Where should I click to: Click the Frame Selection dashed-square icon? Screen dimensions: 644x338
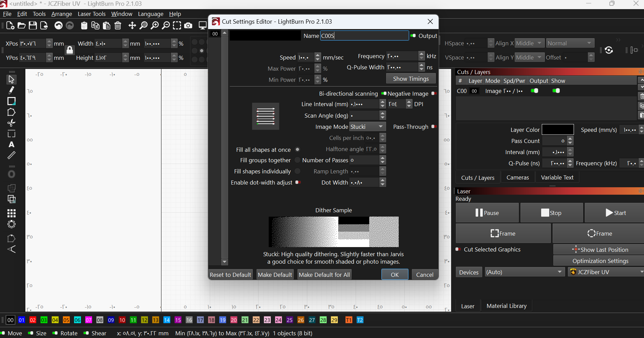pos(177,26)
